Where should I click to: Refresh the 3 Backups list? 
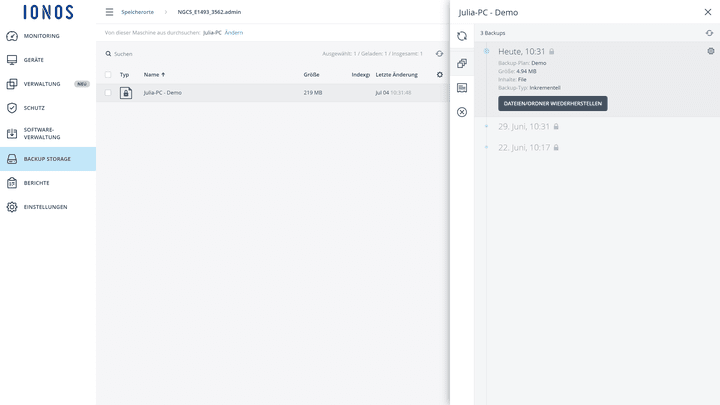[709, 33]
